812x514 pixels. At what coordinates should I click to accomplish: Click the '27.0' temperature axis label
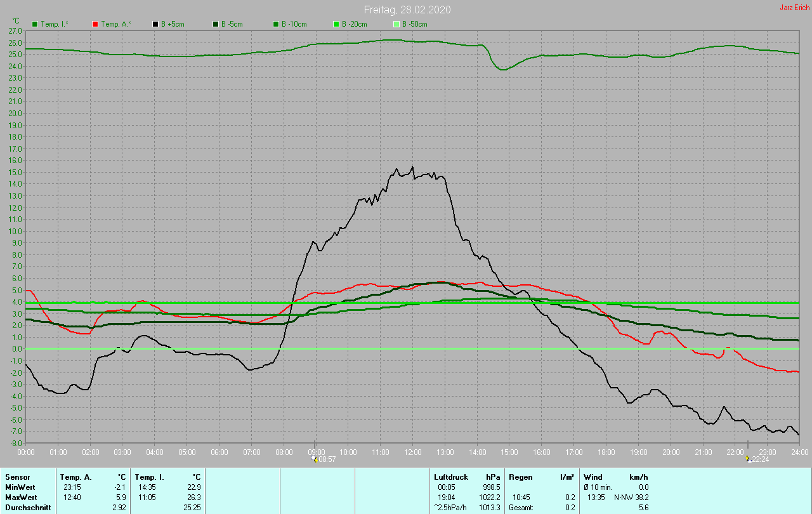[x=16, y=30]
